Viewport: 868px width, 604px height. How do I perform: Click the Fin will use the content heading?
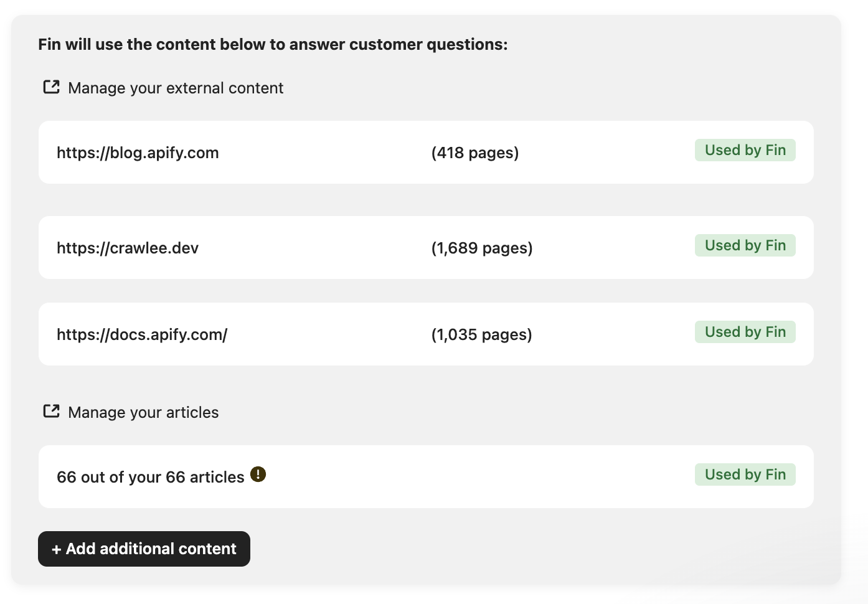273,45
